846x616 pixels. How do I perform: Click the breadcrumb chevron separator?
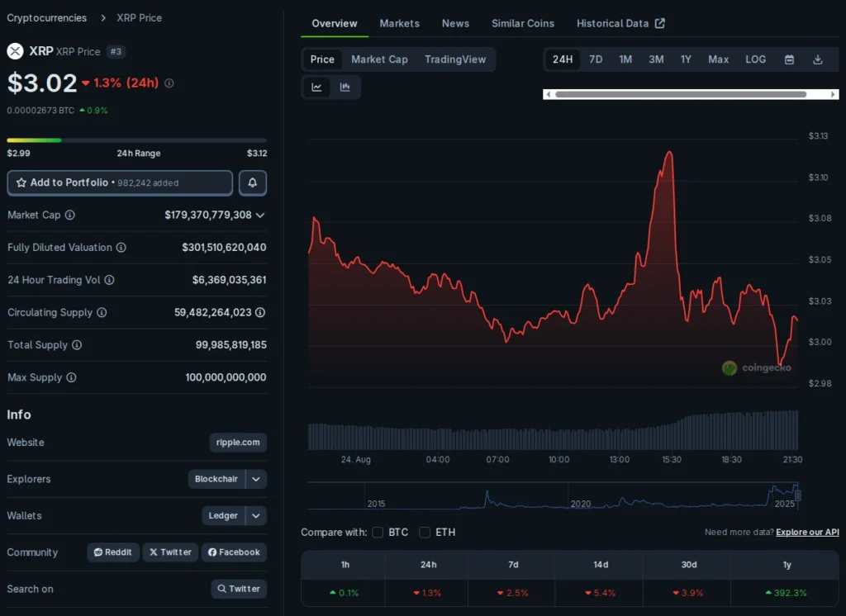point(103,18)
